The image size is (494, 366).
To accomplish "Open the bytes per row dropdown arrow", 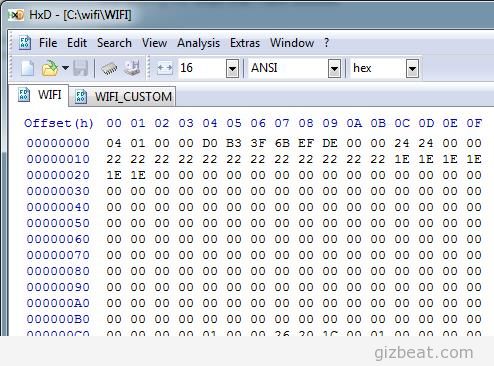I will (232, 69).
